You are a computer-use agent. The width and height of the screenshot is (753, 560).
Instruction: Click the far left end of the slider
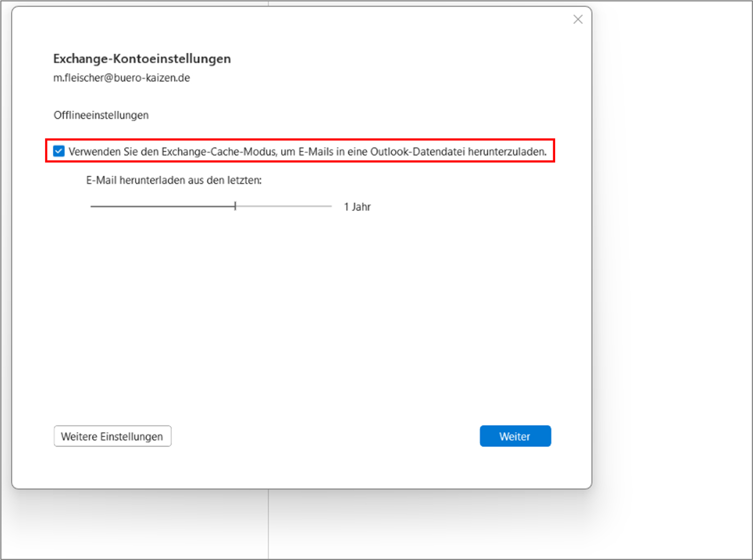point(92,206)
